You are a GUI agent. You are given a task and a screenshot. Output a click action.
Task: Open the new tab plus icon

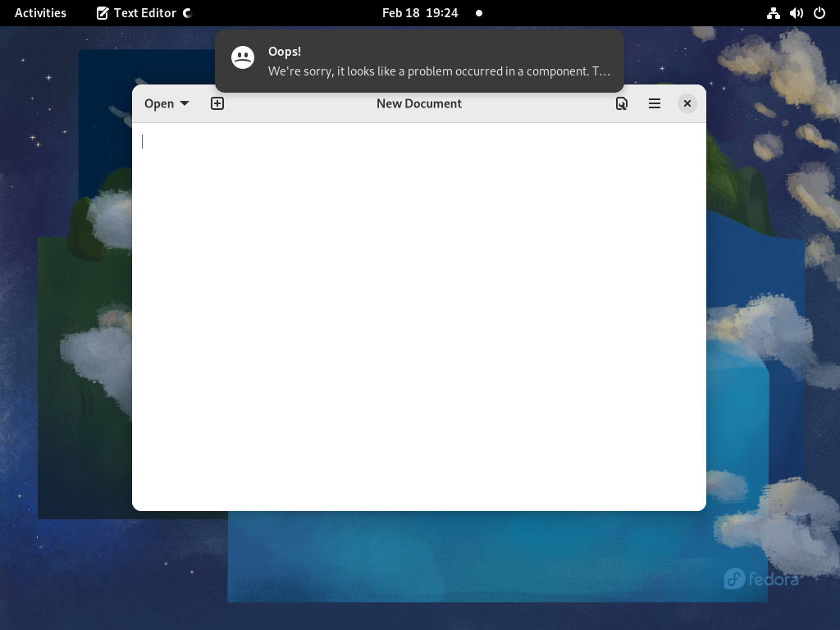tap(217, 103)
